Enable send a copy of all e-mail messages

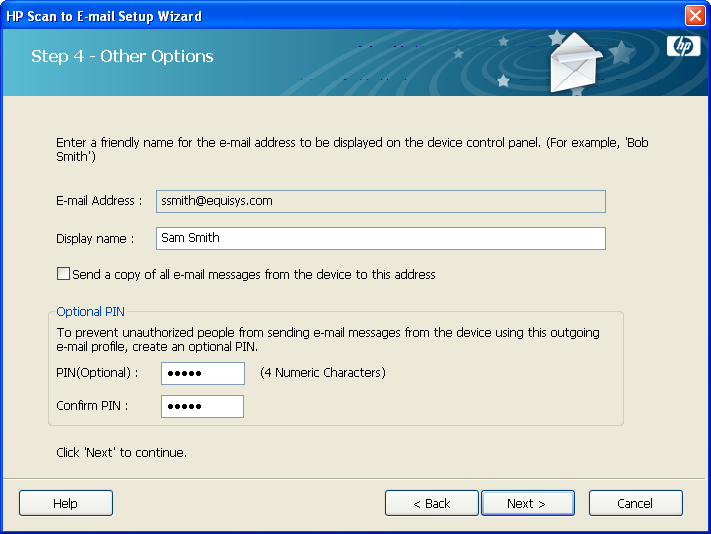coord(63,274)
